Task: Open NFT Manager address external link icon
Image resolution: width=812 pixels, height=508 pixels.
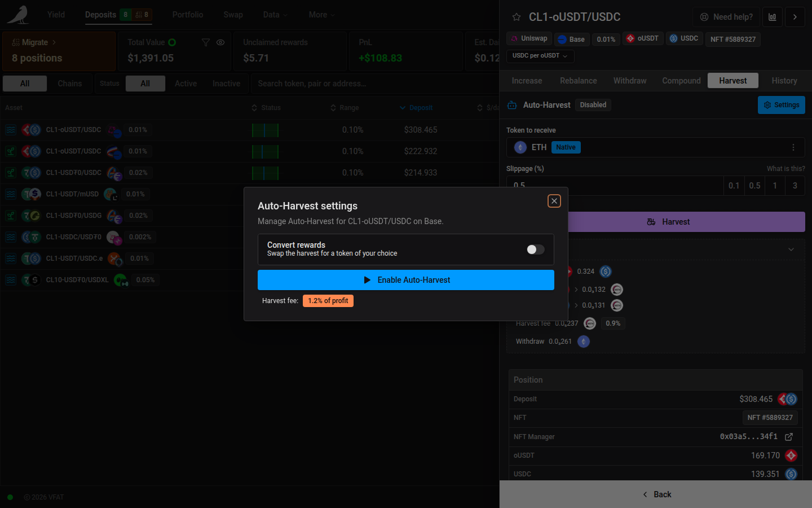Action: (789, 437)
